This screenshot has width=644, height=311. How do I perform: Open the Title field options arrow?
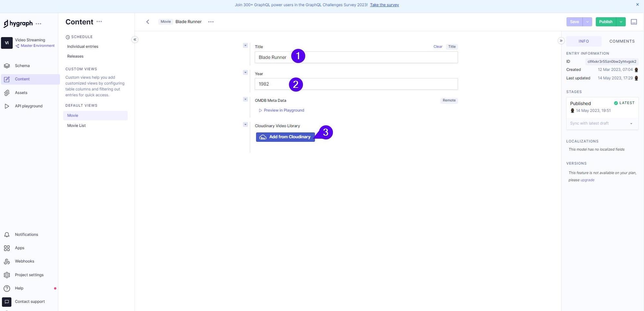click(245, 46)
